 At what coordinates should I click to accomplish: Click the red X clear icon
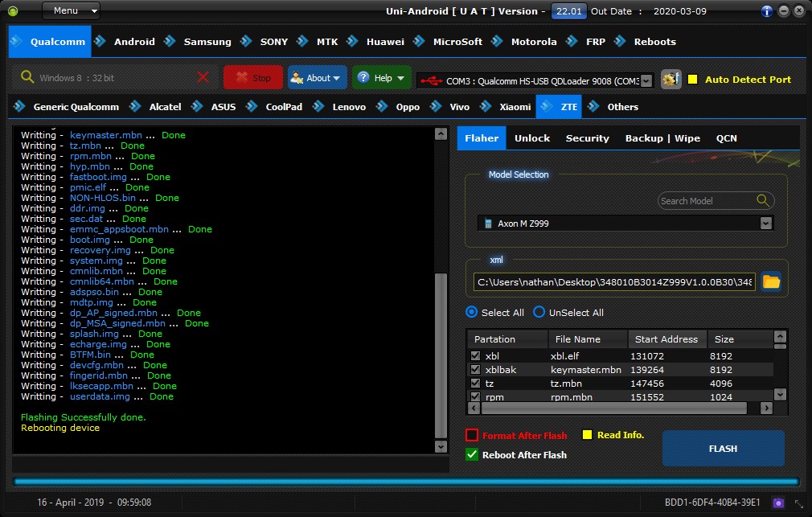coord(203,78)
